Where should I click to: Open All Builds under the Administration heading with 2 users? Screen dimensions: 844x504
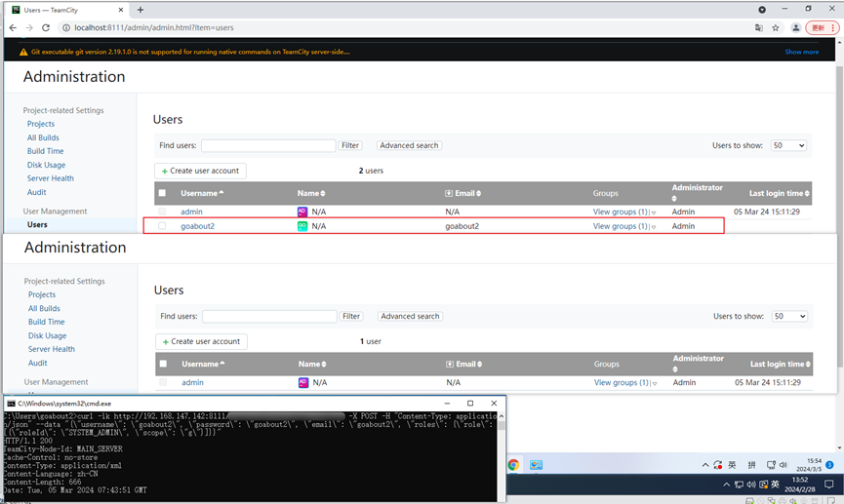[x=43, y=137]
